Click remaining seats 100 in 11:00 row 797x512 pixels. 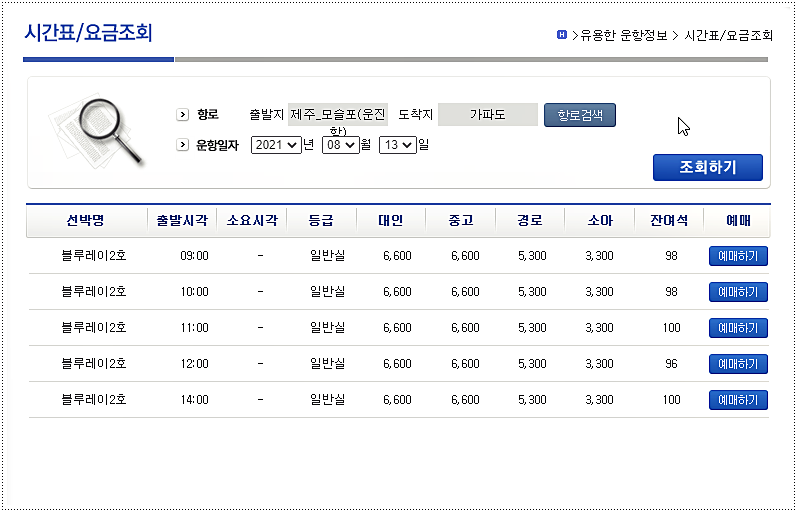tap(671, 328)
